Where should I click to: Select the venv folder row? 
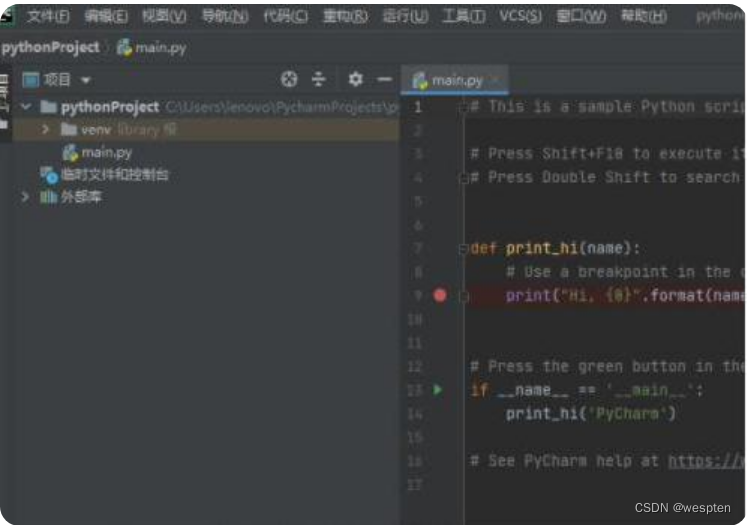(x=206, y=130)
